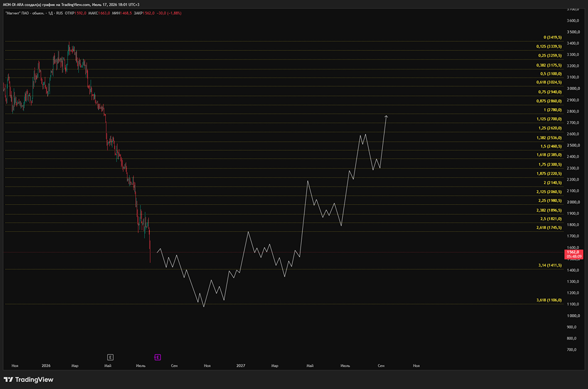The height and width of the screenshot is (389, 588).
Task: Click the first Сен label on the time axis
Action: point(174,365)
